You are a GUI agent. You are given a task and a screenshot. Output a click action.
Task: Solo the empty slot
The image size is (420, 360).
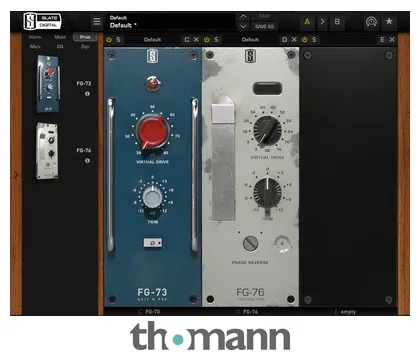point(314,40)
